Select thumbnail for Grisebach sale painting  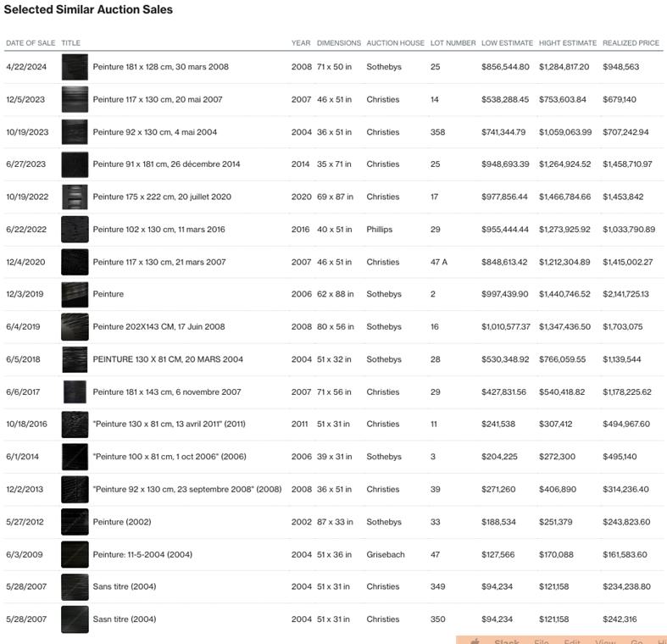point(75,555)
